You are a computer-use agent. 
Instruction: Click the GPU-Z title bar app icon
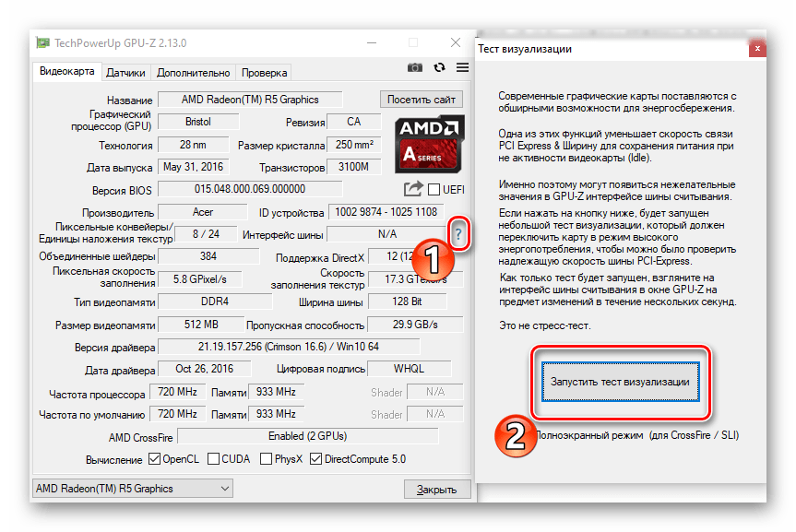click(x=42, y=42)
